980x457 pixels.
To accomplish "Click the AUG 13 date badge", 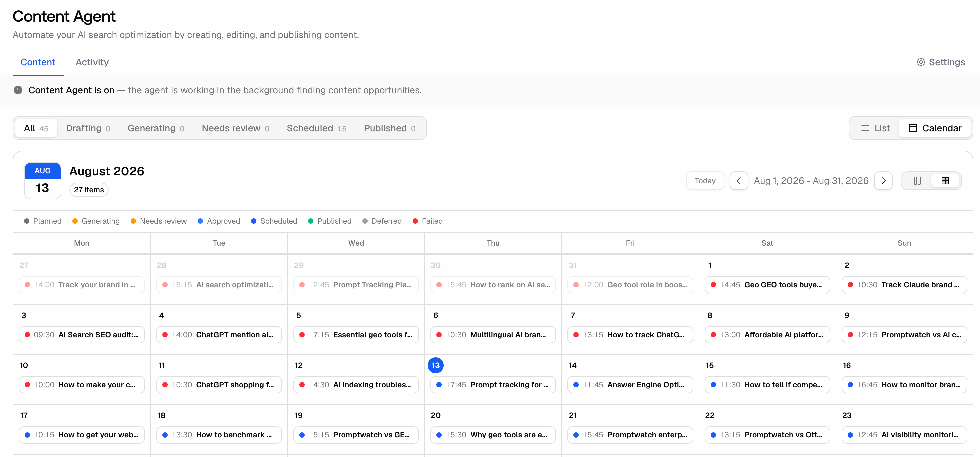I will tap(43, 180).
